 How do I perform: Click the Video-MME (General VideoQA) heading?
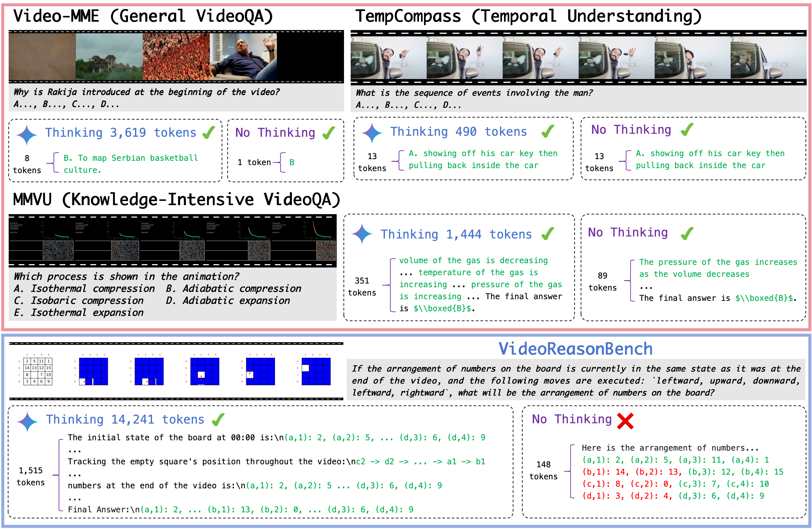(x=143, y=16)
